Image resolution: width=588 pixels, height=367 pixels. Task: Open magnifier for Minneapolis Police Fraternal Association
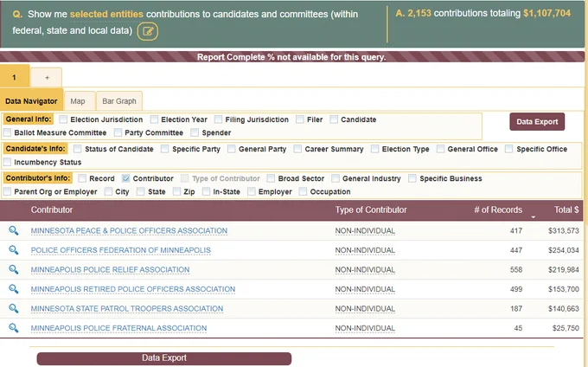point(14,328)
